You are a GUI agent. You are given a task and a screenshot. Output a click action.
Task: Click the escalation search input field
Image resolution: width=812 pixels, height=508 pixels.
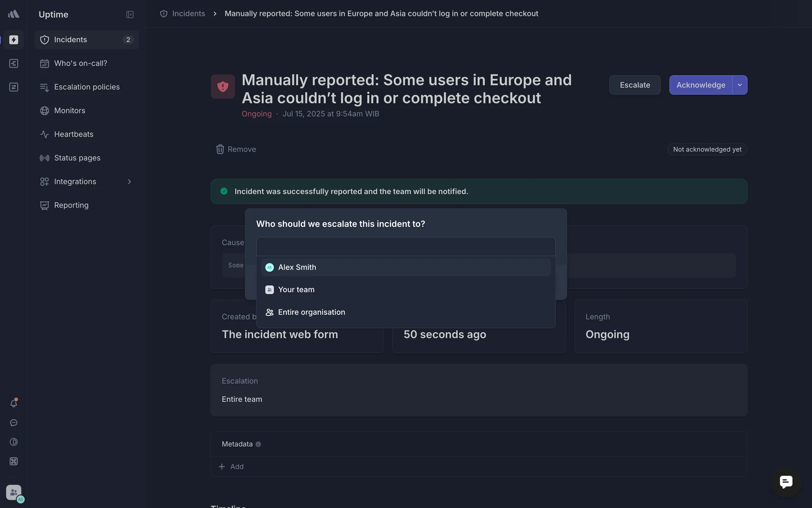(406, 246)
